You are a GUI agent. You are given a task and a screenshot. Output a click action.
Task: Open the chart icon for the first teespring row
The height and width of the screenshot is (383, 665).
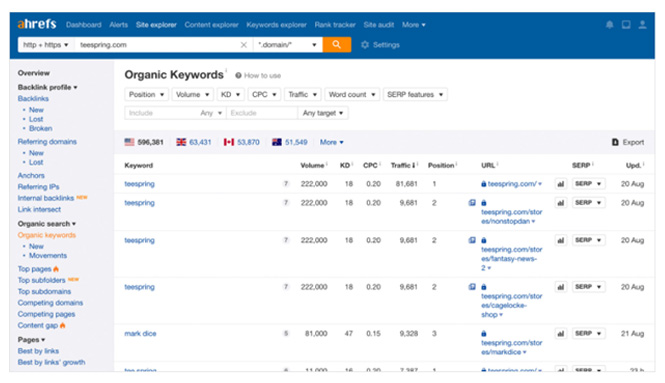point(561,184)
